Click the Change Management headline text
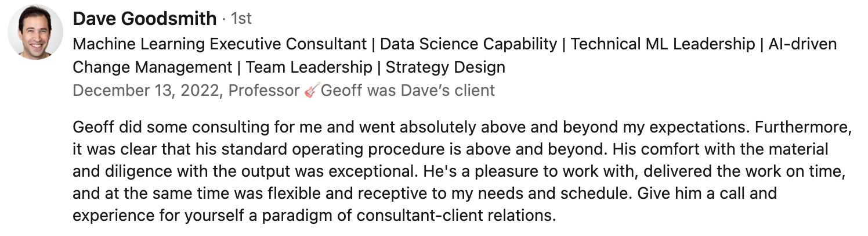This screenshot has height=236, width=868. tap(152, 67)
